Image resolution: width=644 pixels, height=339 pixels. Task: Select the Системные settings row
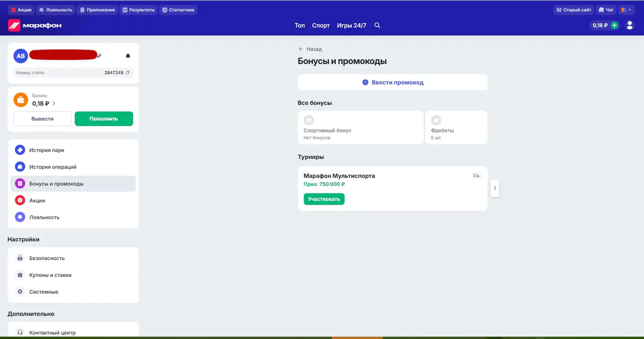[74, 292]
